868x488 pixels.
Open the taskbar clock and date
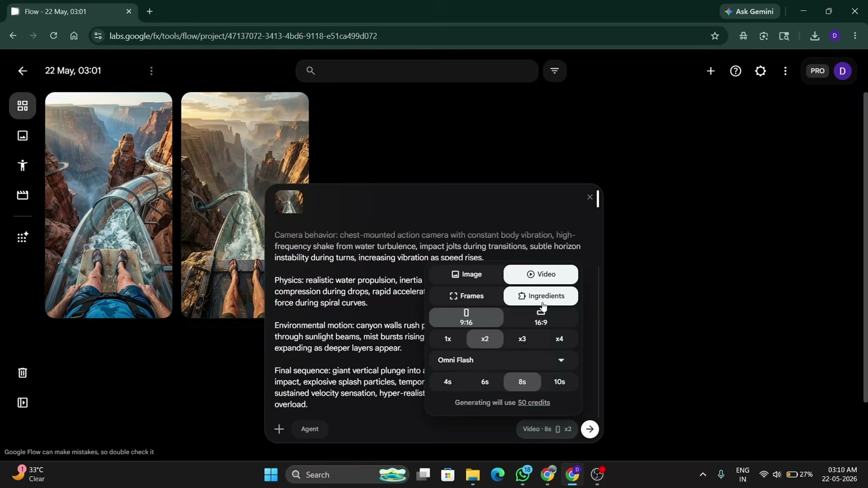840,474
